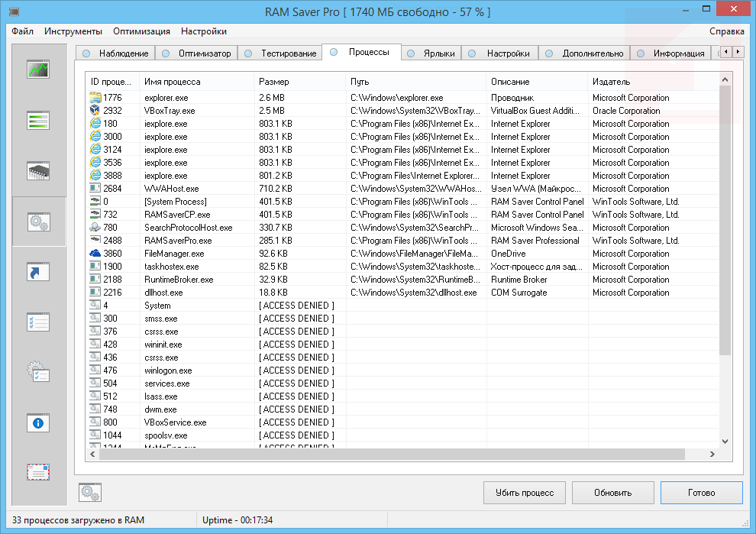Click the RAMSaverCP.exe process icon
This screenshot has height=534, width=756.
point(95,214)
